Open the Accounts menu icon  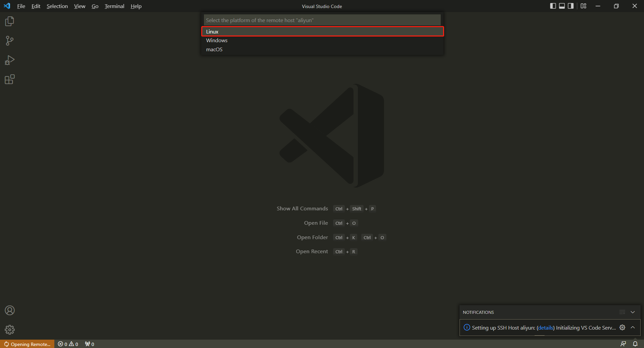pos(10,310)
